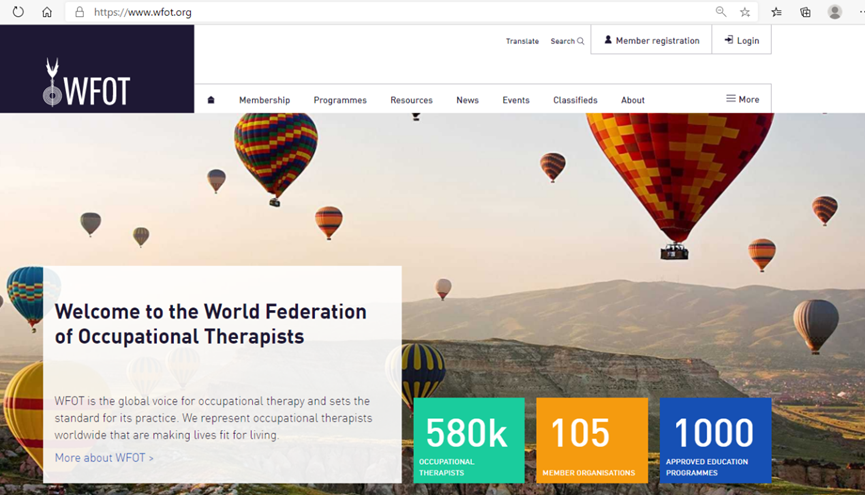Expand the More hamburger menu
The height and width of the screenshot is (495, 865).
tap(742, 99)
